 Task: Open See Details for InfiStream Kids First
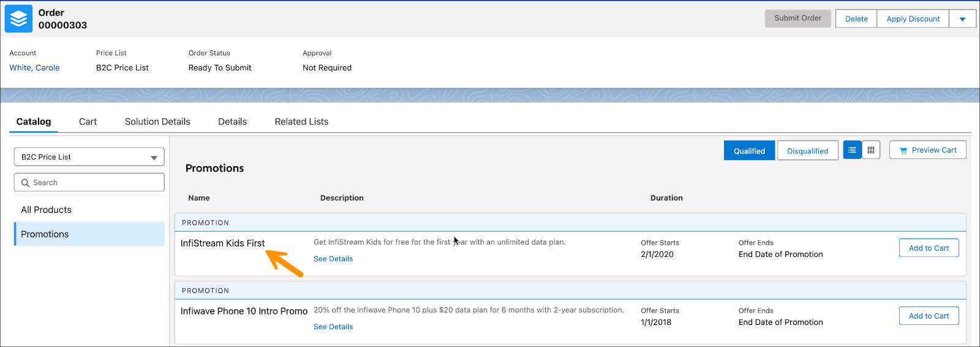tap(333, 259)
